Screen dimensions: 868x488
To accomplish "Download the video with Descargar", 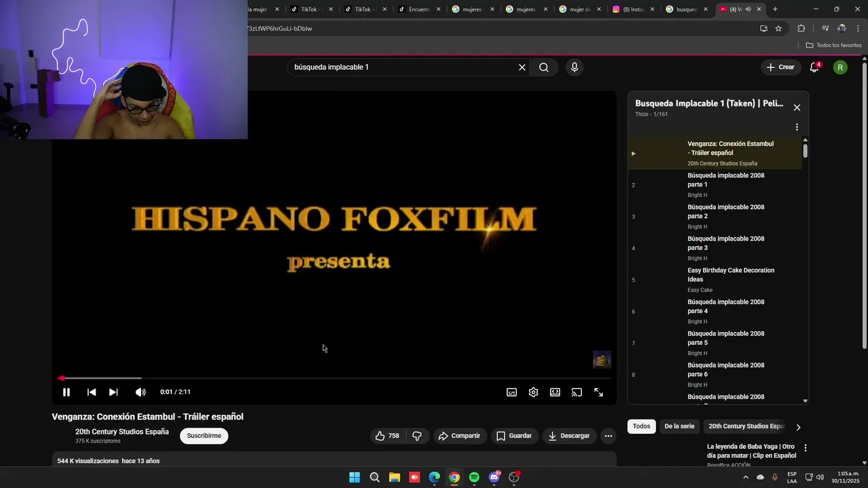I will point(569,436).
